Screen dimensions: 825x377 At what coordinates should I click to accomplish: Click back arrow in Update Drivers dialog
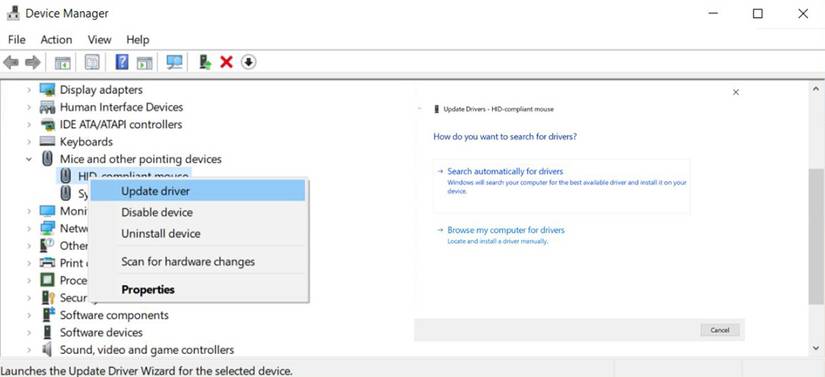point(420,109)
